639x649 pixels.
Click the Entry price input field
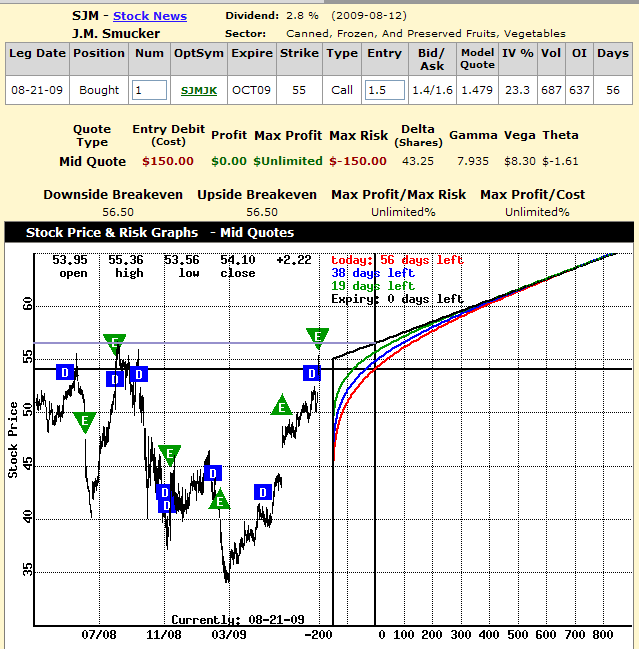[384, 90]
